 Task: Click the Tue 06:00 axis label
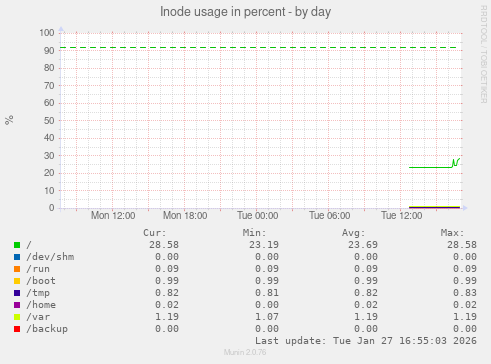coord(330,216)
